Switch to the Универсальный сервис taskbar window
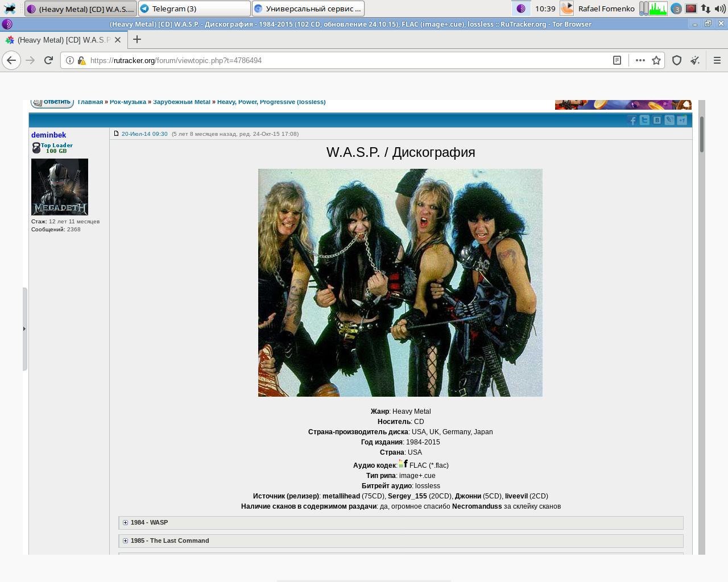Image resolution: width=728 pixels, height=582 pixels. click(308, 9)
